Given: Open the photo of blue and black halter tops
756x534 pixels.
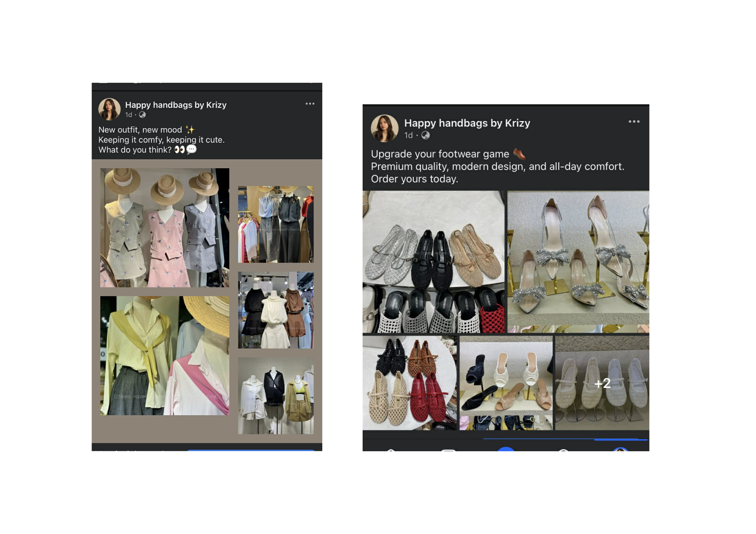Looking at the screenshot, I should [x=275, y=224].
